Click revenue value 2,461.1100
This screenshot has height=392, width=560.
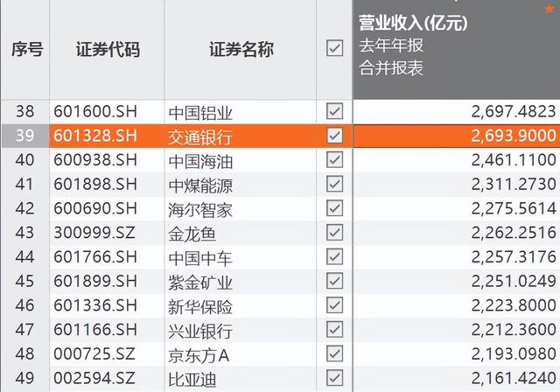[x=514, y=160]
